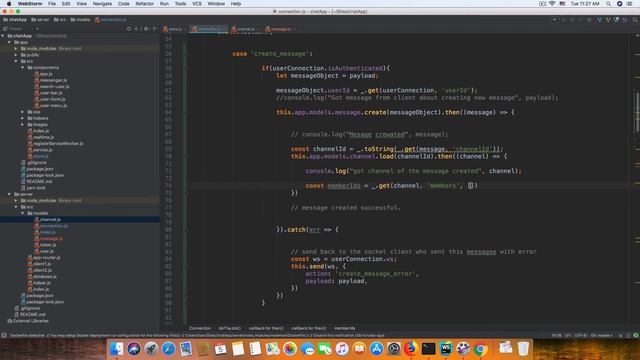Click the VCS revert icon
640x360 pixels.
pos(625,20)
